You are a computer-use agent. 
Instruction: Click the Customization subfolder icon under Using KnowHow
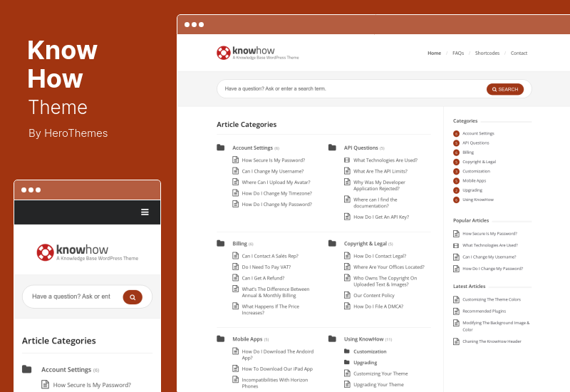(x=347, y=351)
